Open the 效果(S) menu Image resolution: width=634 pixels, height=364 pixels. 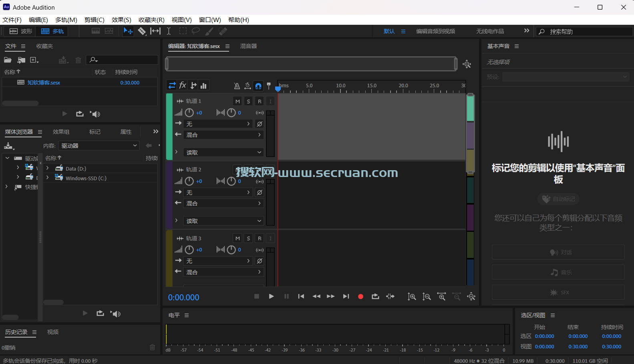(x=121, y=20)
